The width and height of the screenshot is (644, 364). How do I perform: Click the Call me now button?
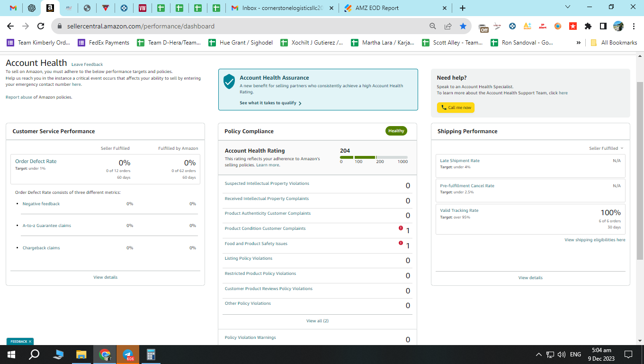coord(456,108)
